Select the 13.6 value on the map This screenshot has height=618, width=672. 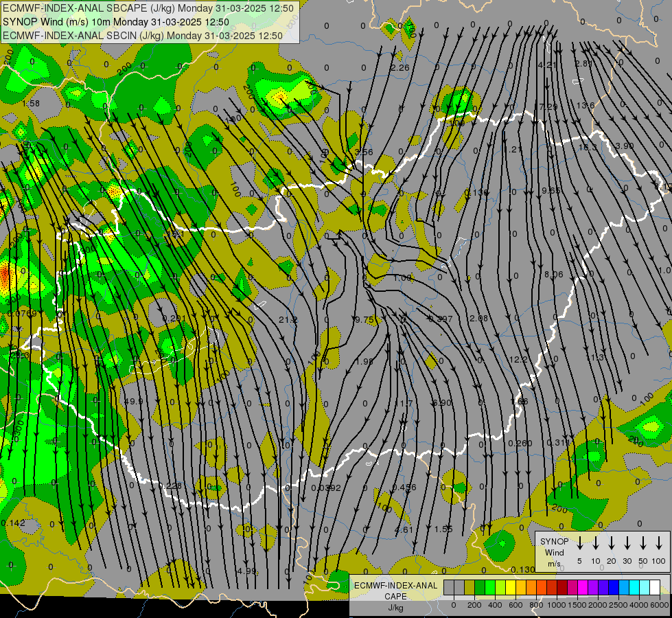tap(586, 106)
